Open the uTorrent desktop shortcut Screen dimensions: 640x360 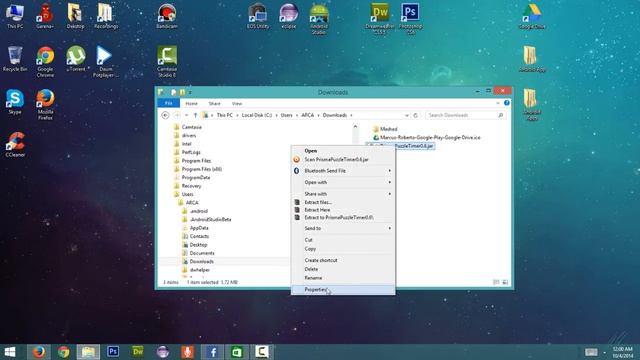(76, 59)
